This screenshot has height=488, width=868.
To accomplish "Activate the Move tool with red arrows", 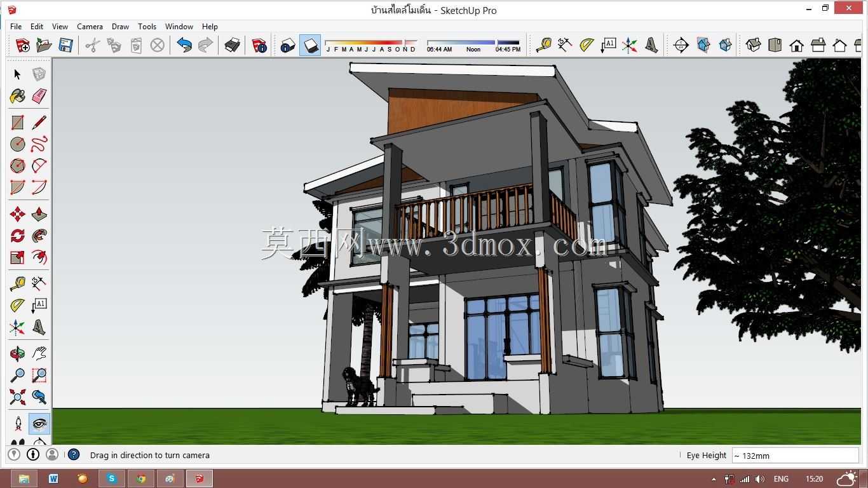I will click(x=17, y=213).
